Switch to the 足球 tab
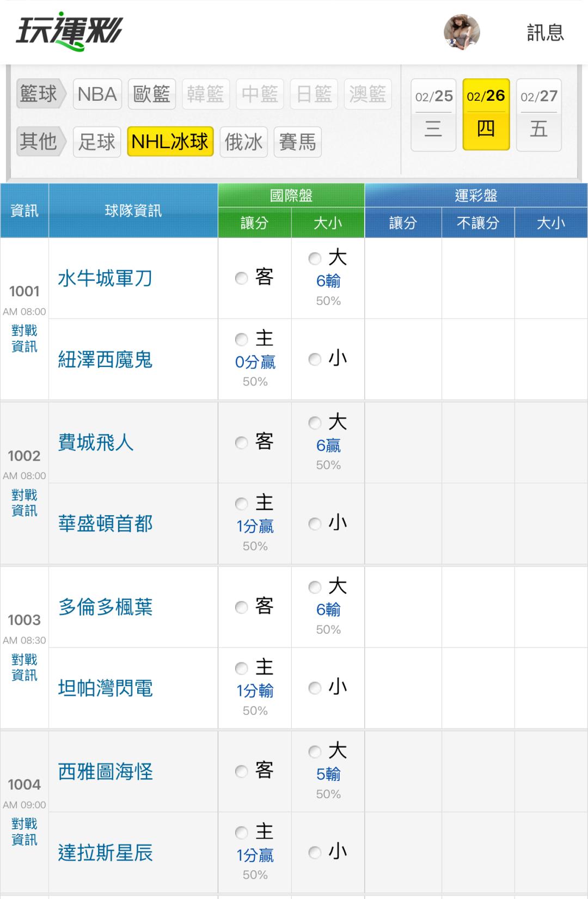588x899 pixels. tap(97, 142)
